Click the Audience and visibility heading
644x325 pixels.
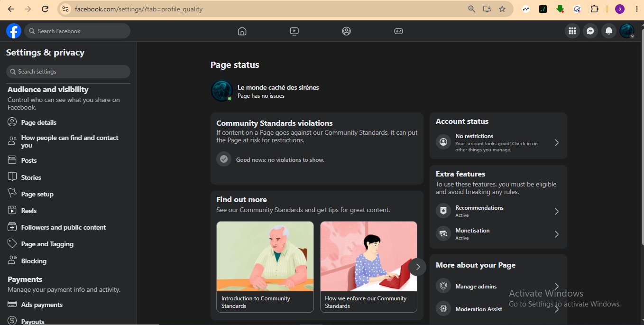48,89
